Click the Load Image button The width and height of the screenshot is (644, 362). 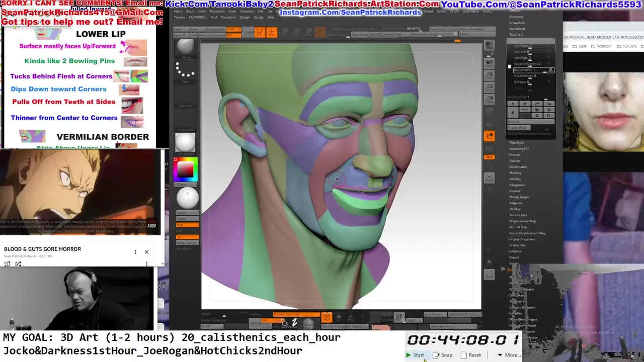pos(360,34)
